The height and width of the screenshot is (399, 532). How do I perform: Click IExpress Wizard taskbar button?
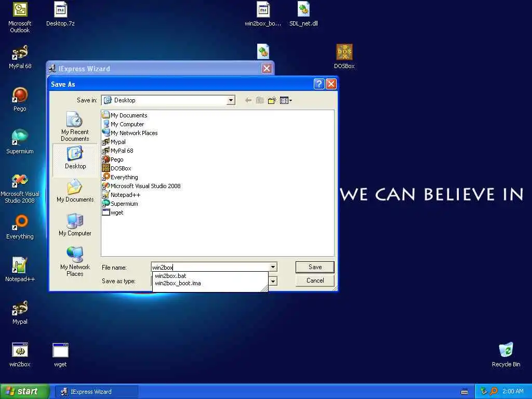[97, 392]
